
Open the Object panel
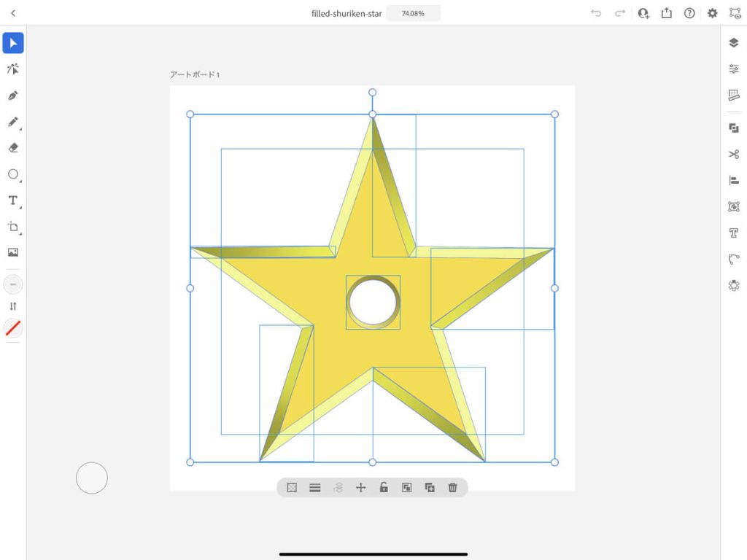[734, 206]
